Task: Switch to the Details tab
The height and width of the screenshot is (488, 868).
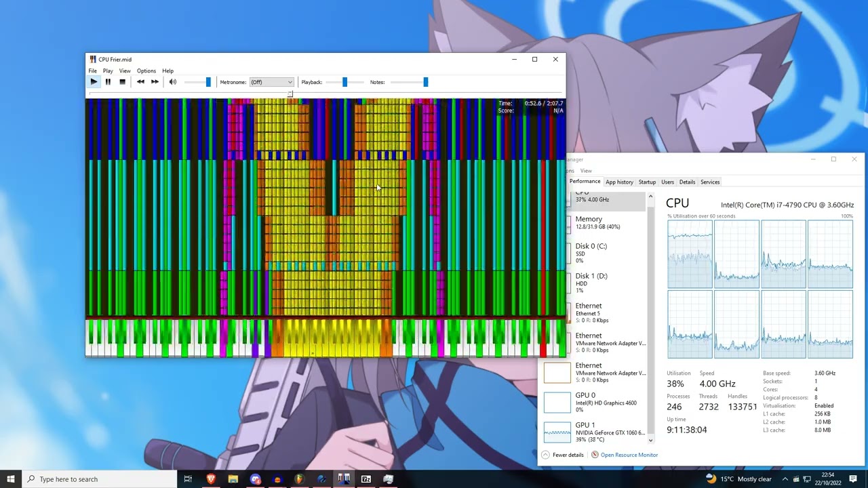Action: (x=687, y=182)
